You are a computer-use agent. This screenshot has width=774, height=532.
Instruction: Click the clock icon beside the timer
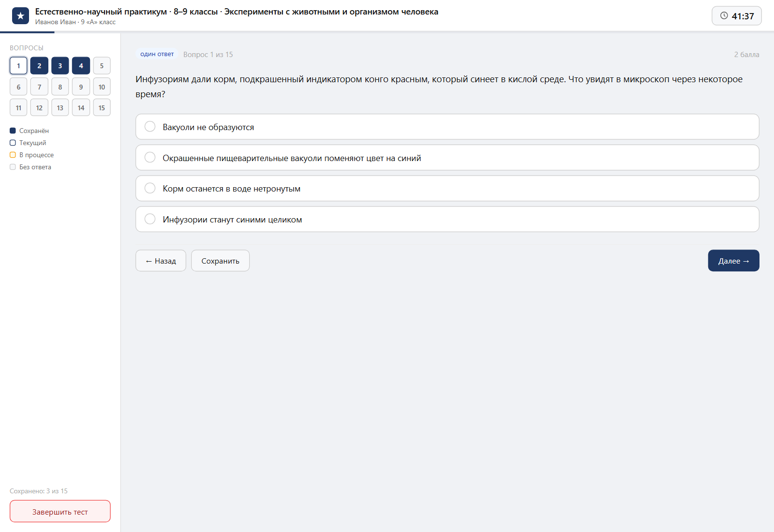click(724, 15)
